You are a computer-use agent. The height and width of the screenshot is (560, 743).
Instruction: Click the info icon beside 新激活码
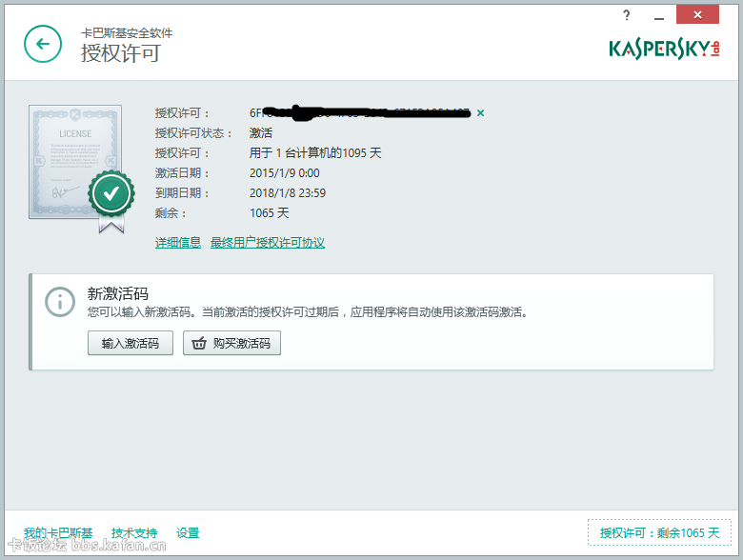[60, 302]
